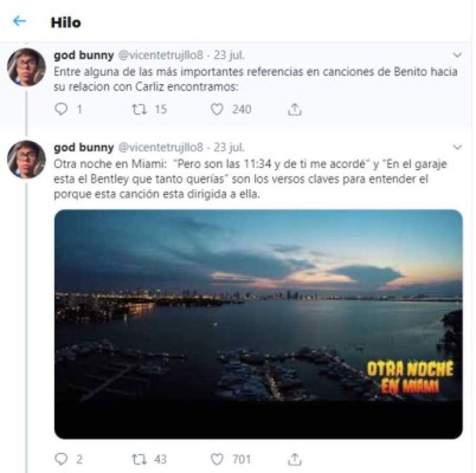
Task: Go back using the blue arrow
Action: coord(20,21)
